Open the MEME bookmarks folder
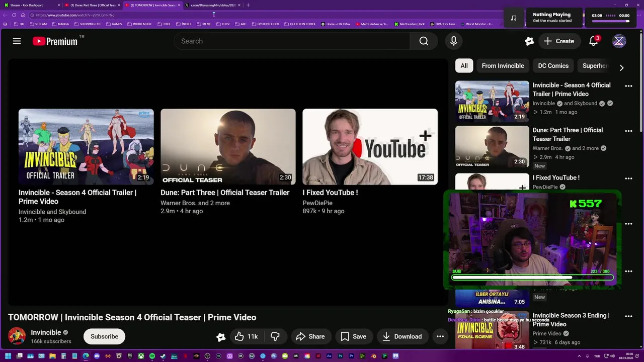Screen dimensions: 644x362 [204, 24]
